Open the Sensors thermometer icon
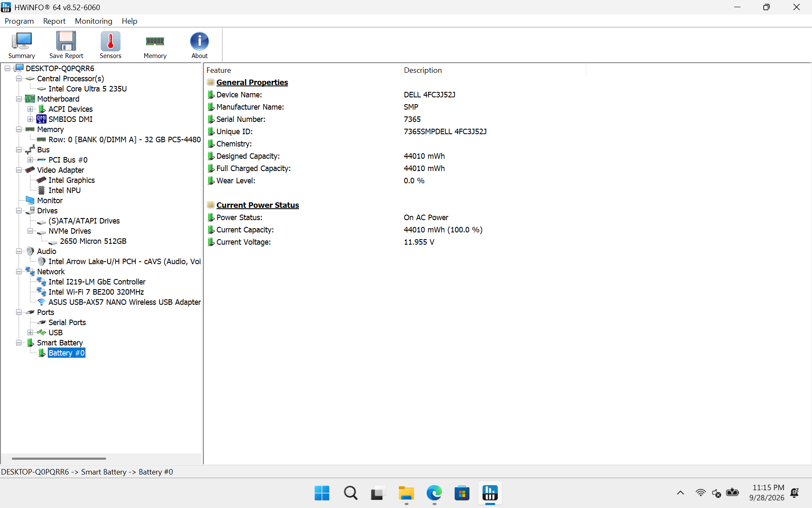The width and height of the screenshot is (812, 508). tap(110, 44)
